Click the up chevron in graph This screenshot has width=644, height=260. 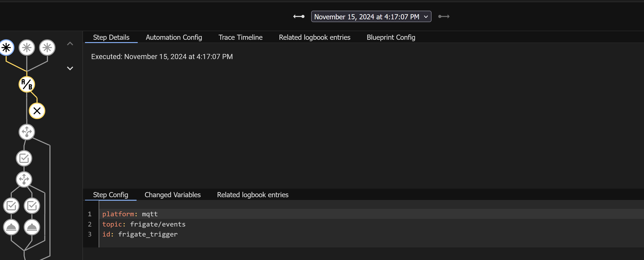coord(70,44)
